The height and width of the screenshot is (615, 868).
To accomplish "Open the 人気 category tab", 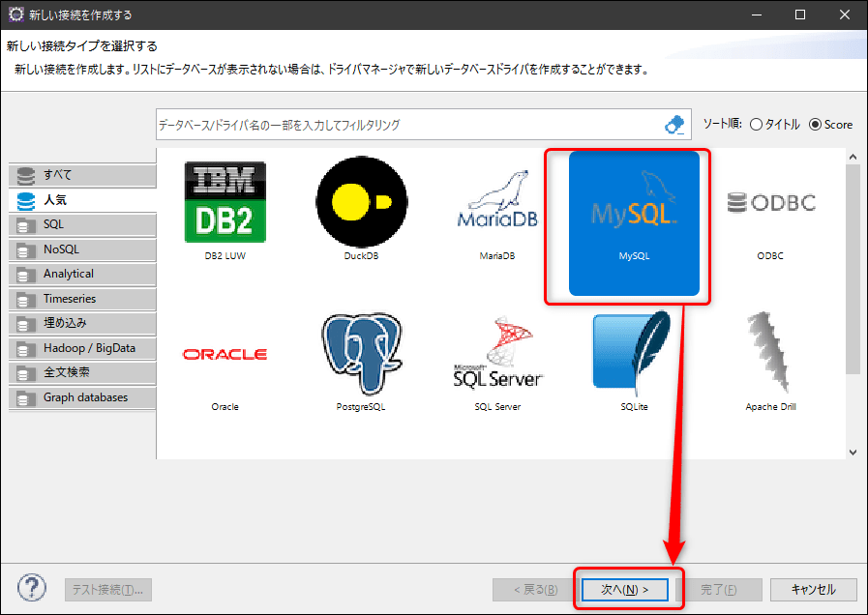I will coord(82,199).
